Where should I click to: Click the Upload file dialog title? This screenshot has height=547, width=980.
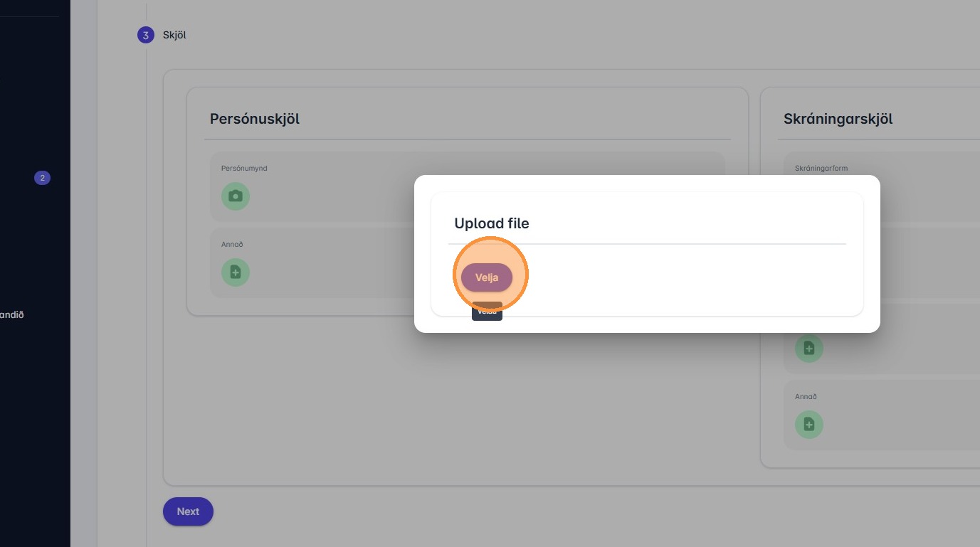point(492,223)
